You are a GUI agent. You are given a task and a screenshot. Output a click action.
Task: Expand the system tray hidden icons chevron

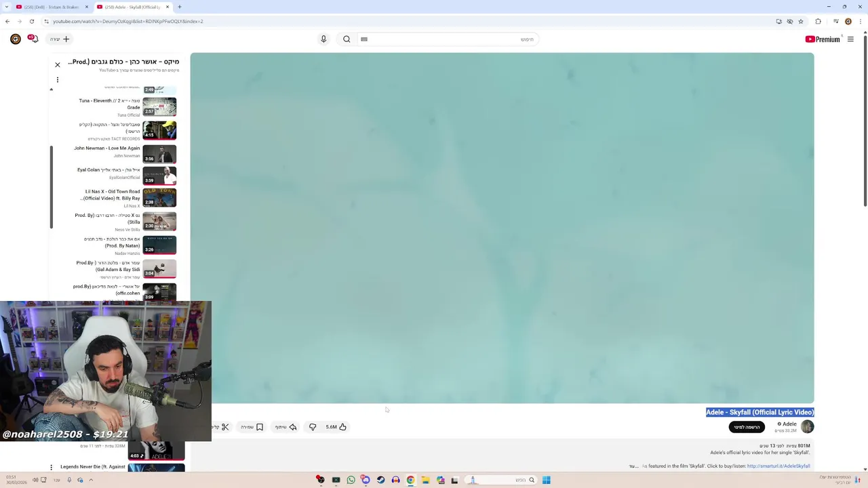(x=91, y=480)
